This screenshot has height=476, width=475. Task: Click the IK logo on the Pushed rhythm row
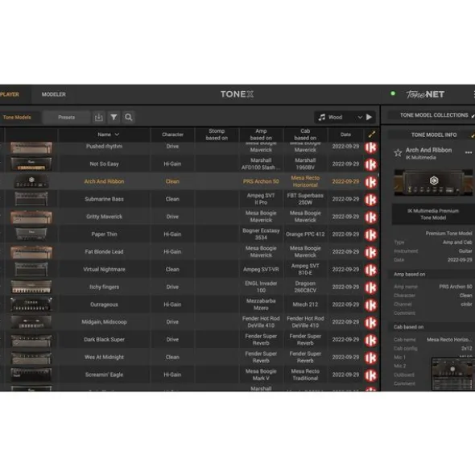coord(371,147)
